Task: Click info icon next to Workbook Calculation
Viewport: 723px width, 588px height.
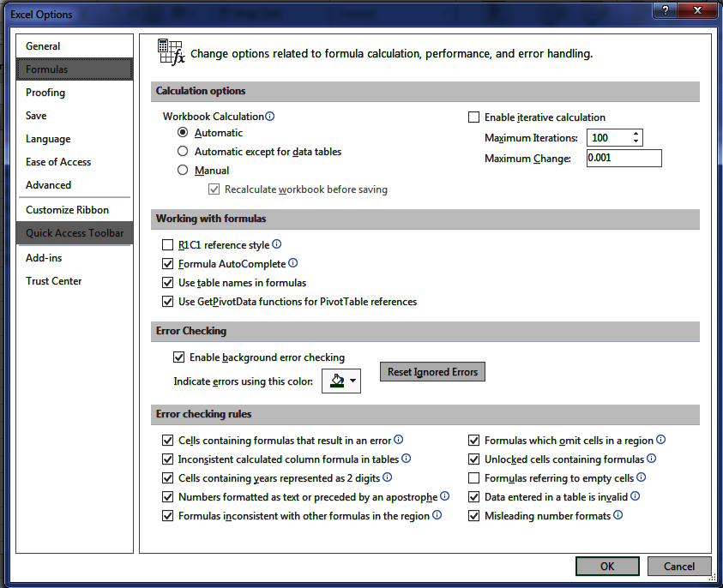Action: pyautogui.click(x=270, y=117)
